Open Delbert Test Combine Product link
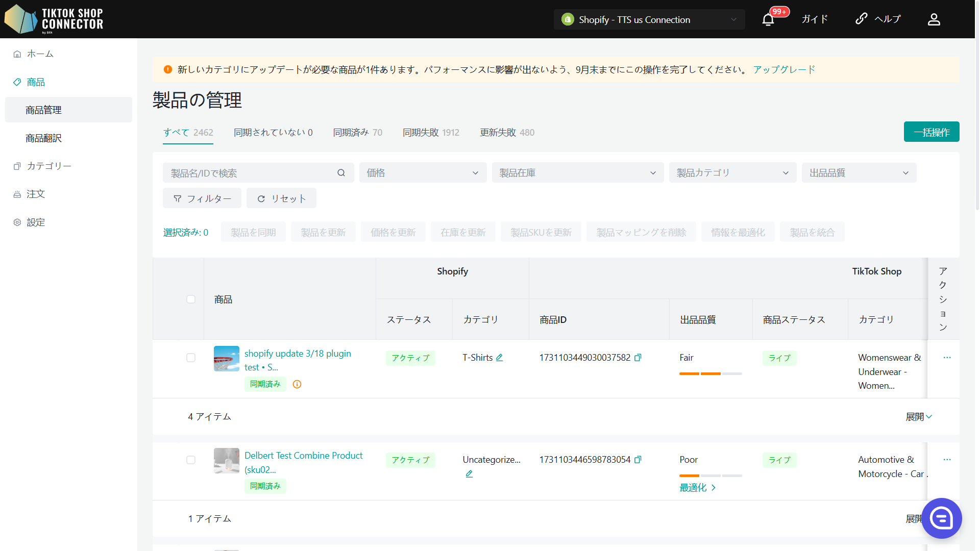The image size is (980, 551). (x=304, y=462)
